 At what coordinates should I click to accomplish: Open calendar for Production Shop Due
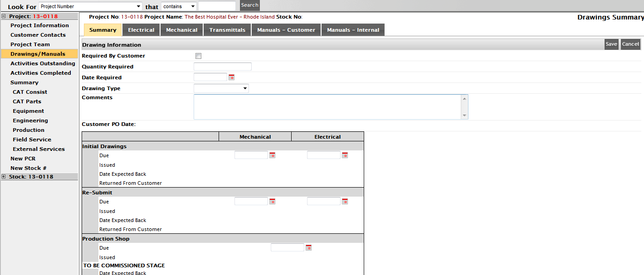coord(309,248)
